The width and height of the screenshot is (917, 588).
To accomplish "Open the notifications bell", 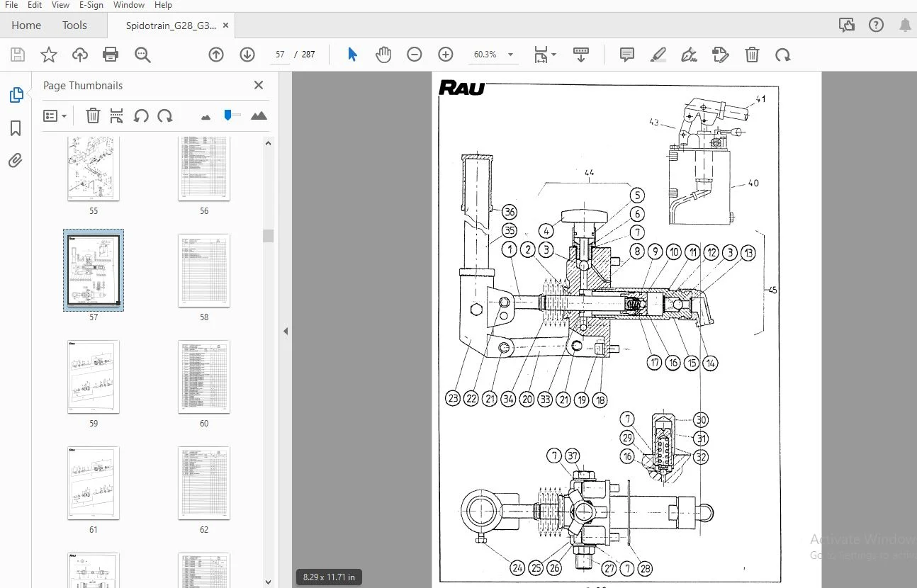I will 905,26.
